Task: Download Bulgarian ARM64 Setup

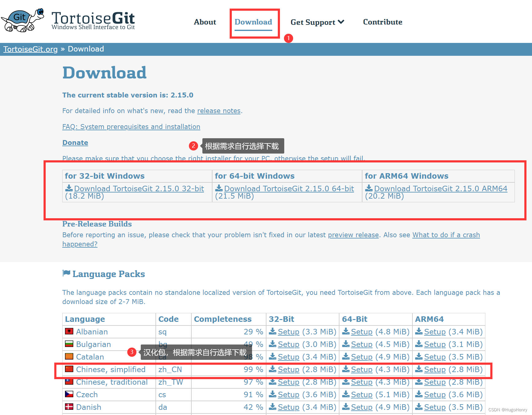Action: (x=435, y=344)
